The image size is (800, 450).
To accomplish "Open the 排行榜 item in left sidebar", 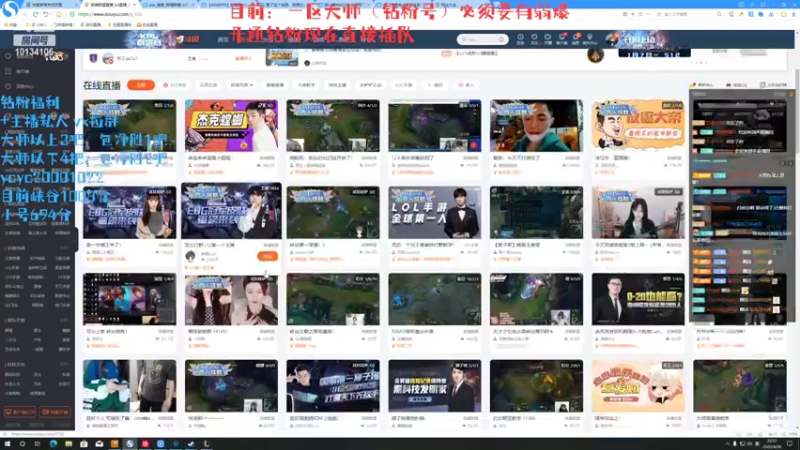I will click(18, 71).
